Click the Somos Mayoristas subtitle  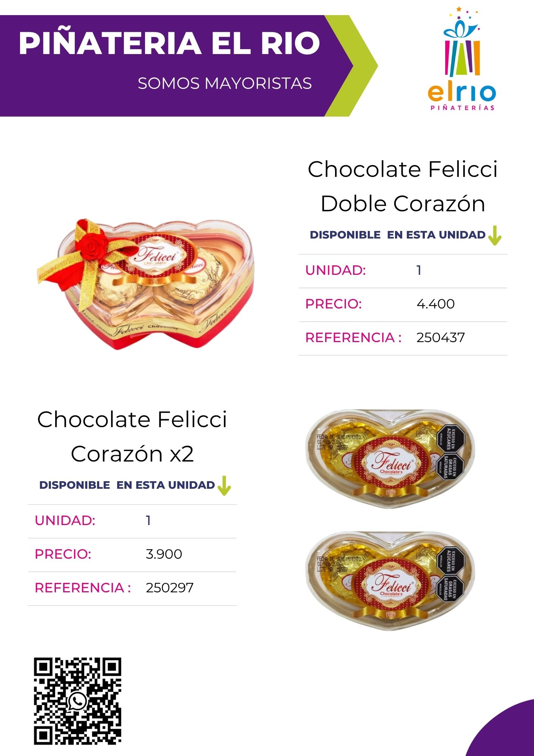pyautogui.click(x=225, y=83)
